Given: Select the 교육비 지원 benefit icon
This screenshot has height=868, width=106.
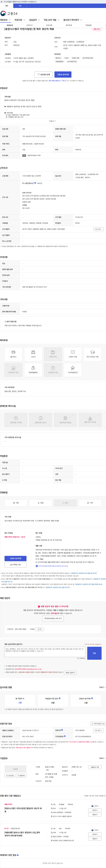Looking at the screenshot, I should pos(73,354).
